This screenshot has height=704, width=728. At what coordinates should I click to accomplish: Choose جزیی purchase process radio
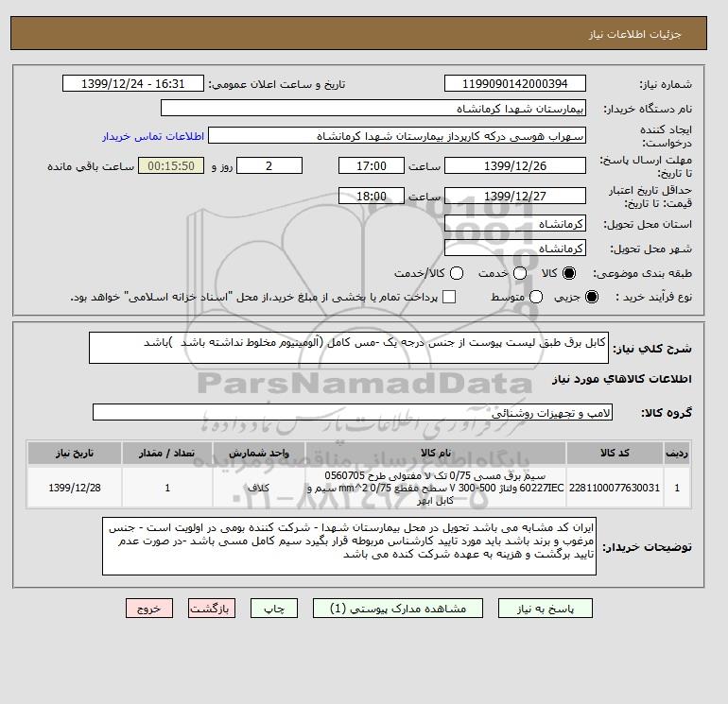592,297
